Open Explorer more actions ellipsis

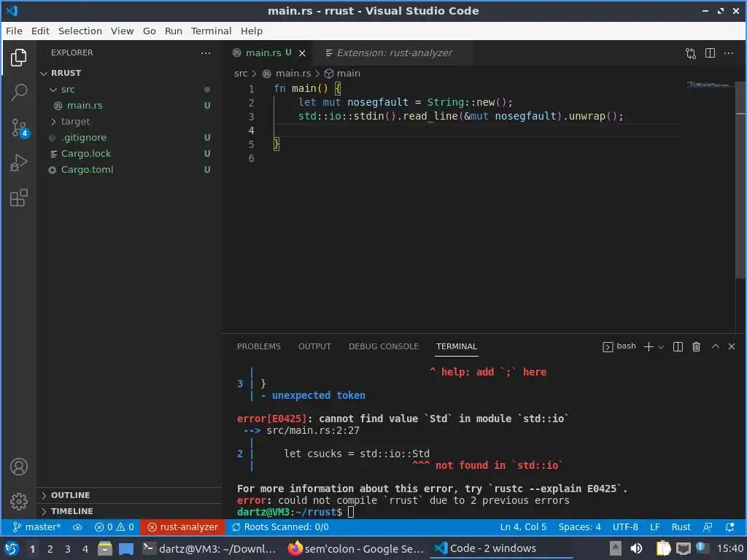coord(205,52)
